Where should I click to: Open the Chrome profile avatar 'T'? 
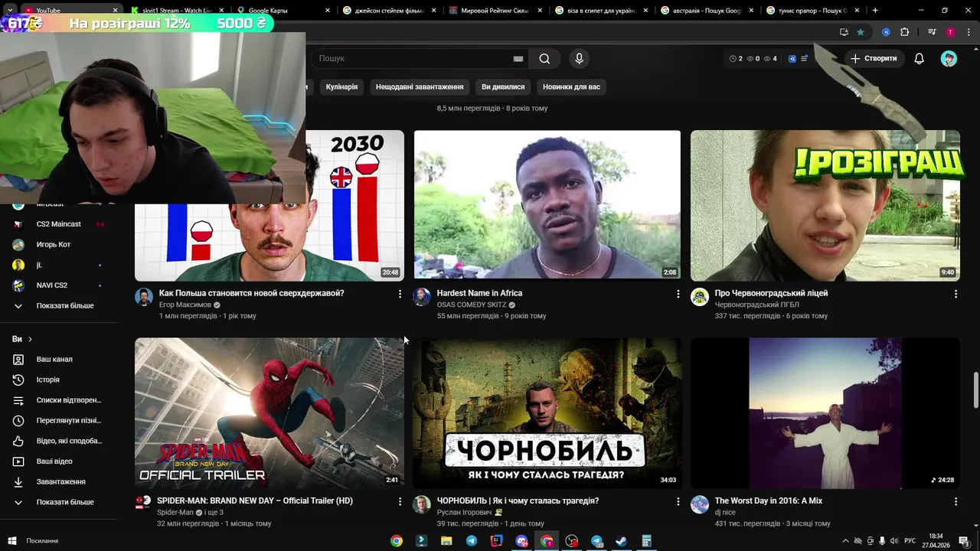tap(950, 32)
